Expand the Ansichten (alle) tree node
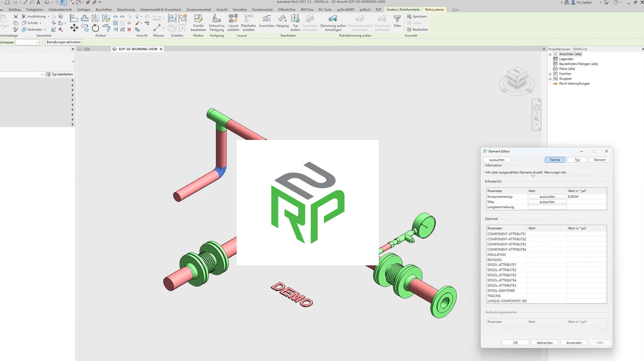Screen dimensions: 644x361 (x=550, y=54)
